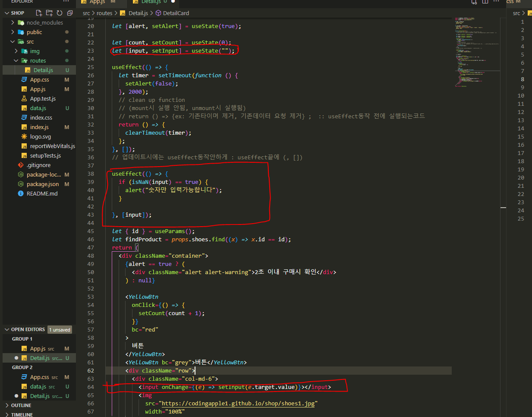Open index.js in the file tree
Viewport: 532px width, 417px height.
(39, 127)
